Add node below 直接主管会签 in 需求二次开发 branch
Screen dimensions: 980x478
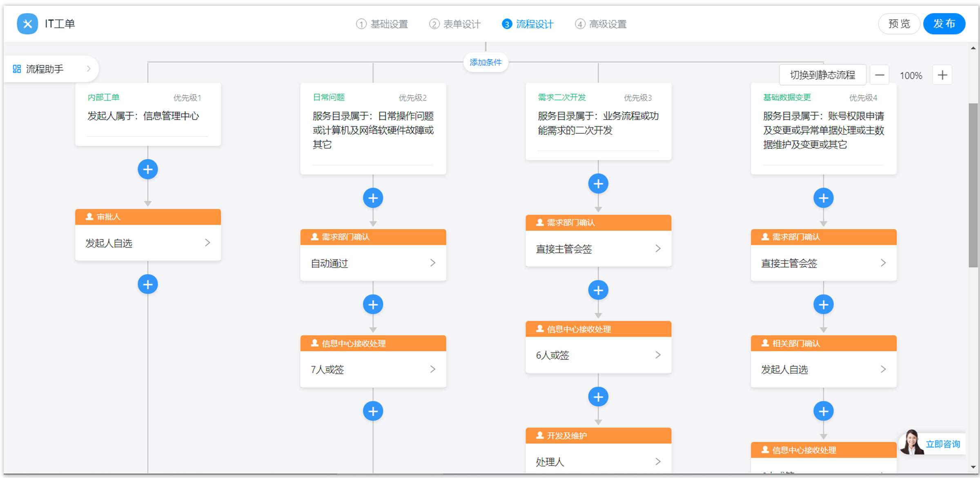click(598, 290)
